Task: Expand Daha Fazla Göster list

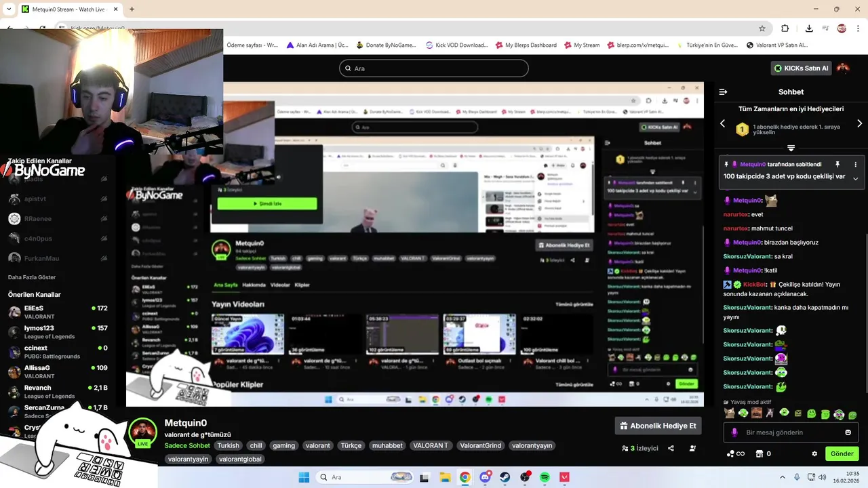Action: [32, 277]
